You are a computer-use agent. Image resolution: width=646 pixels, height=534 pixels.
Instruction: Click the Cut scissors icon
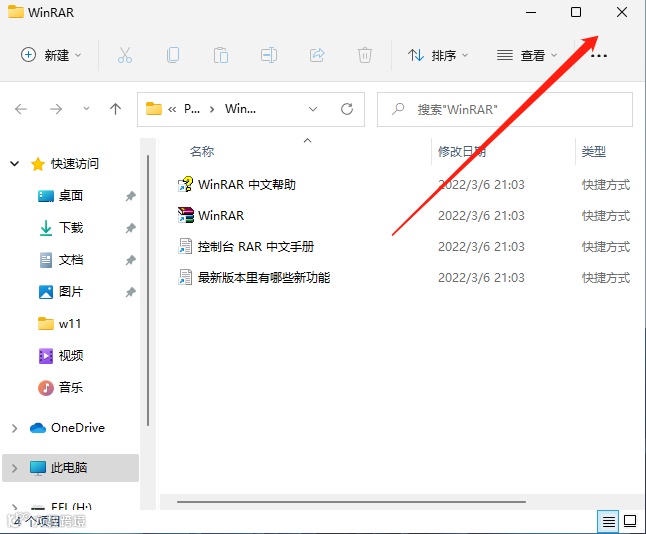(124, 55)
